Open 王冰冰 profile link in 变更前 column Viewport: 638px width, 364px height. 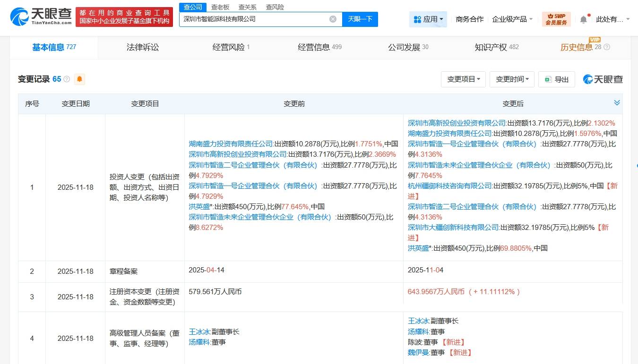[199, 332]
